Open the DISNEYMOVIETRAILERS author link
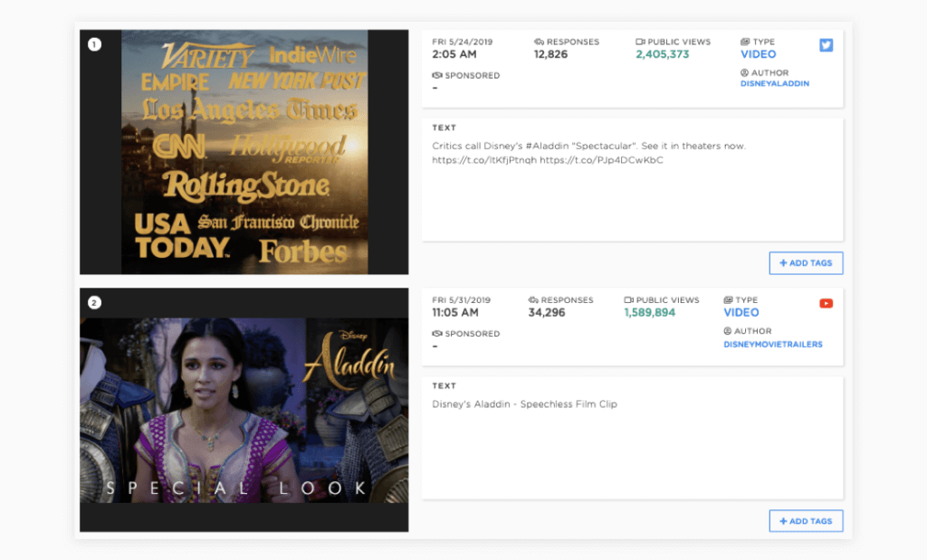This screenshot has width=927, height=560. tap(773, 345)
